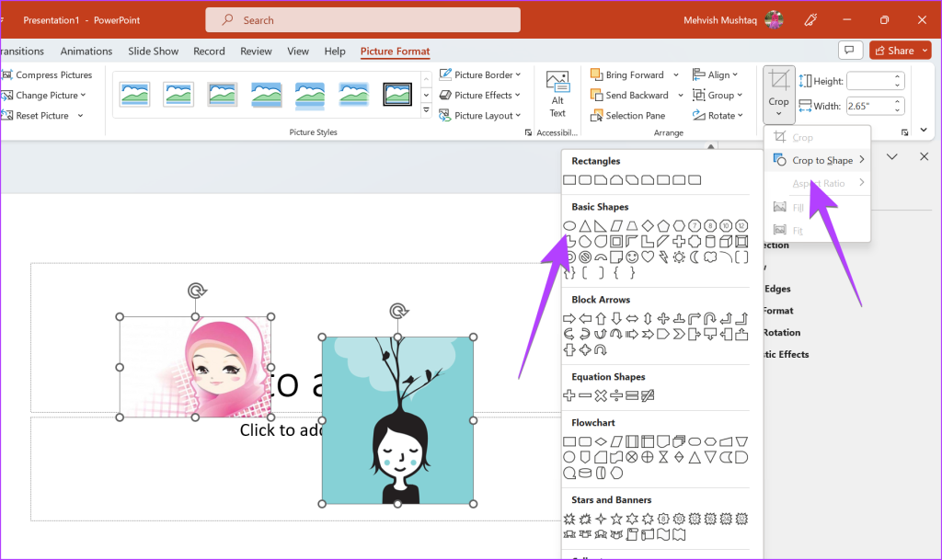Pick the Pentagon basic shape
The height and width of the screenshot is (560, 942).
coord(662,225)
